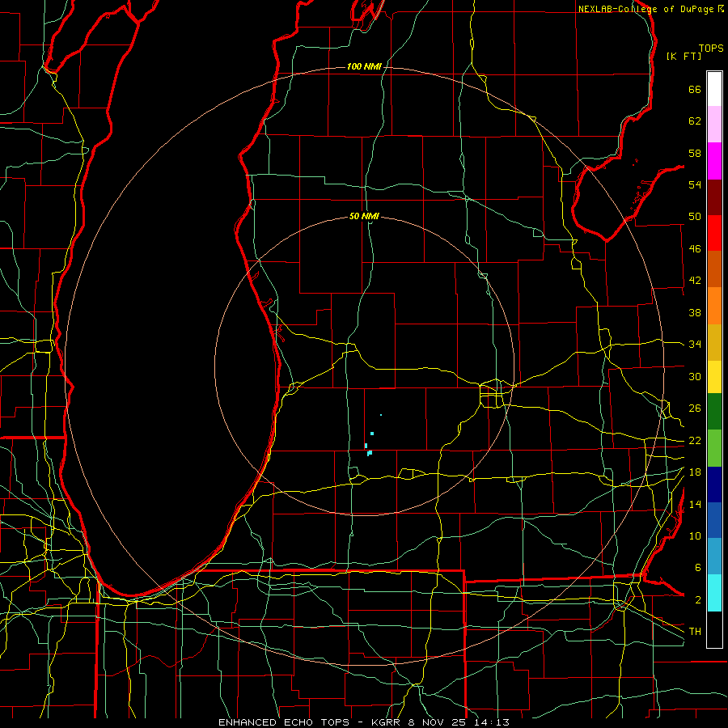
Task: Click the medium blue band between 10 and 14
Action: pos(714,520)
